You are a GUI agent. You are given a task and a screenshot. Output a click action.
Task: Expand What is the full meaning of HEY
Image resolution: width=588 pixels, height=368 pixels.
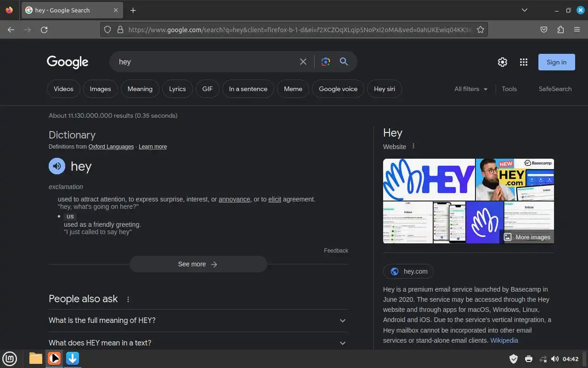198,321
